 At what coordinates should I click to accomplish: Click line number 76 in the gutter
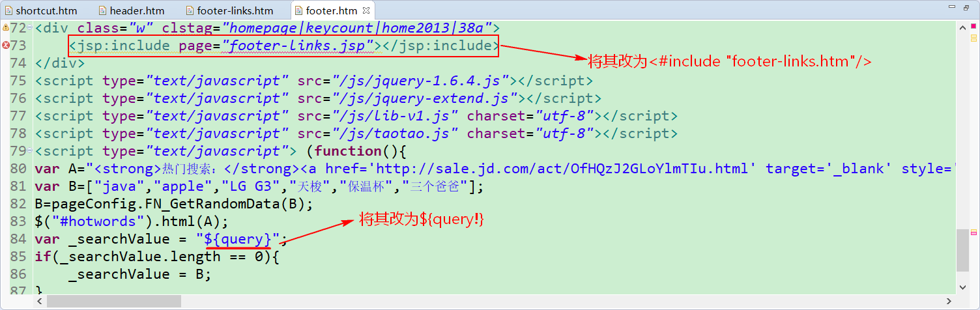pos(18,98)
